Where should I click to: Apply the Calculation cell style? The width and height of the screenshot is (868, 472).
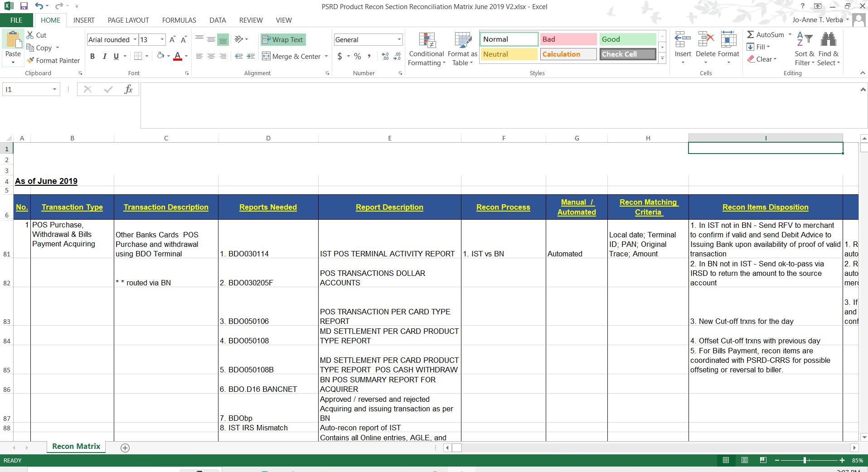click(x=568, y=54)
